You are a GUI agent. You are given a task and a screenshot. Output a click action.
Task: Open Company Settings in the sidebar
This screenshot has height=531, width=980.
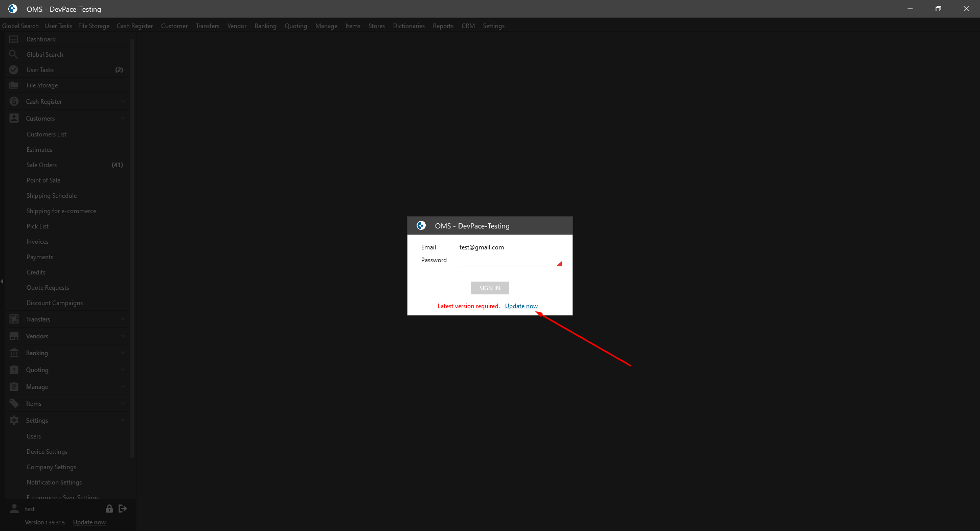tap(52, 467)
